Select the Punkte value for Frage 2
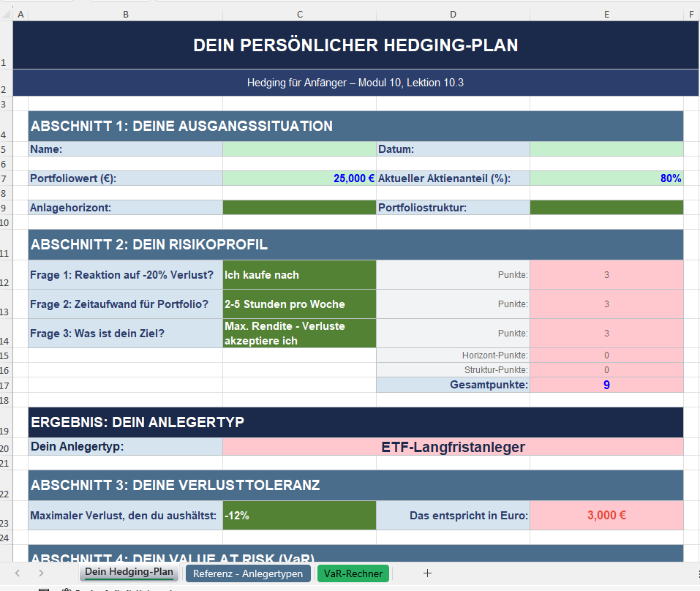The height and width of the screenshot is (591, 700). click(606, 304)
